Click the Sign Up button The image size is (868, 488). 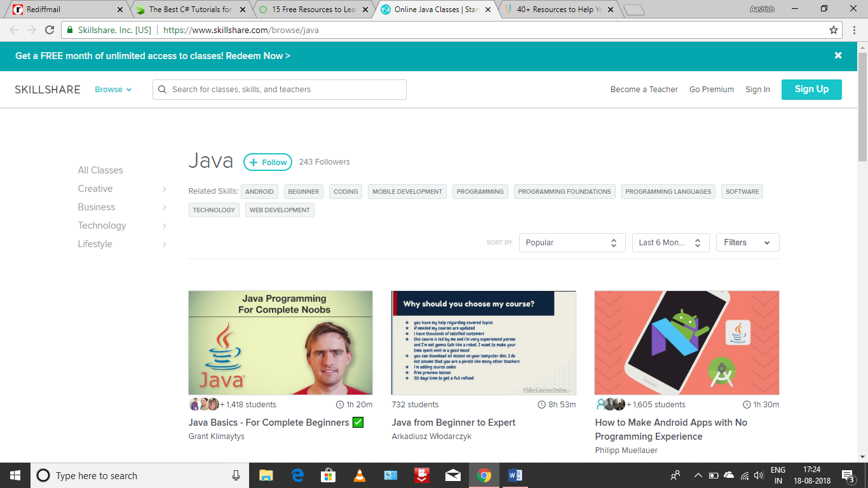point(811,90)
